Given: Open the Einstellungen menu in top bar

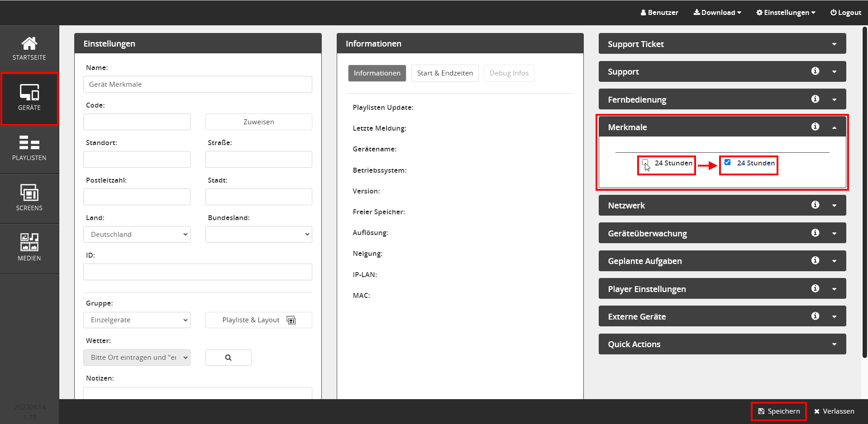Looking at the screenshot, I should click(x=786, y=13).
